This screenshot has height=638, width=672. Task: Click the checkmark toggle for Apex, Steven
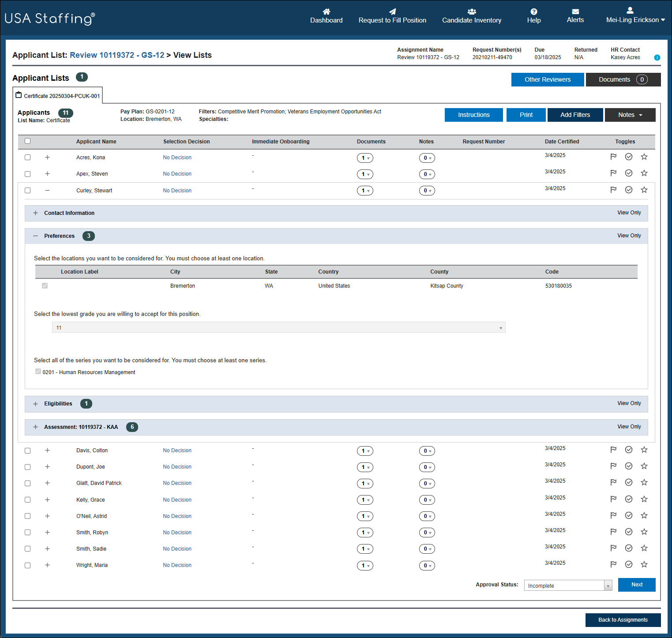click(629, 173)
